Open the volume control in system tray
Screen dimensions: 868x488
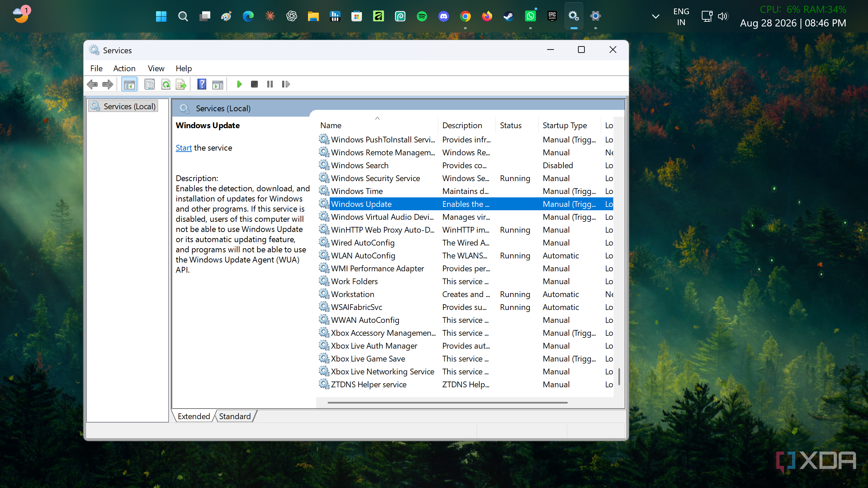point(723,16)
